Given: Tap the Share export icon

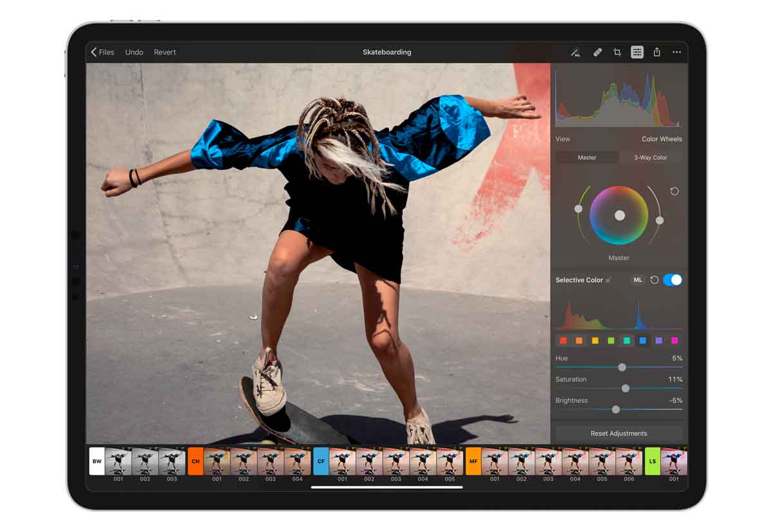Looking at the screenshot, I should tap(657, 52).
